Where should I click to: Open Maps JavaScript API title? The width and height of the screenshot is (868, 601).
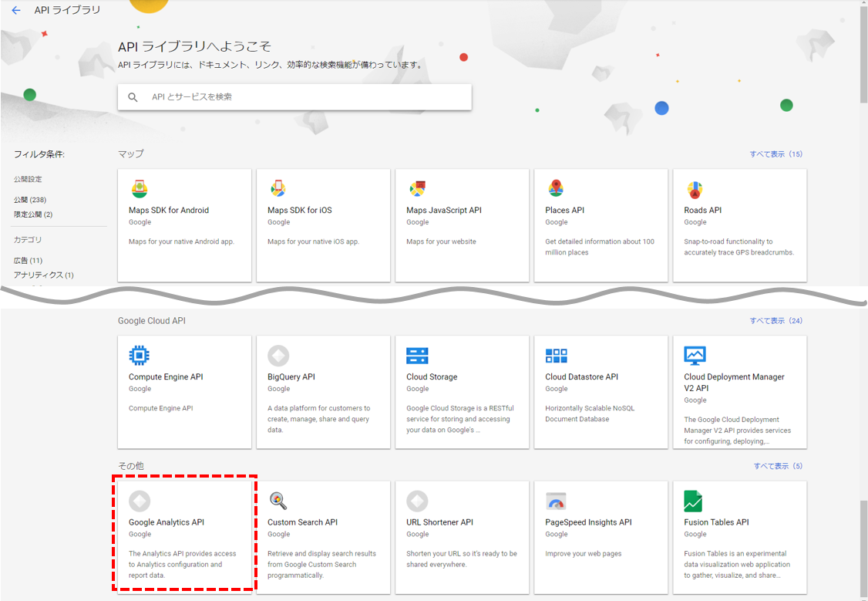click(x=444, y=210)
